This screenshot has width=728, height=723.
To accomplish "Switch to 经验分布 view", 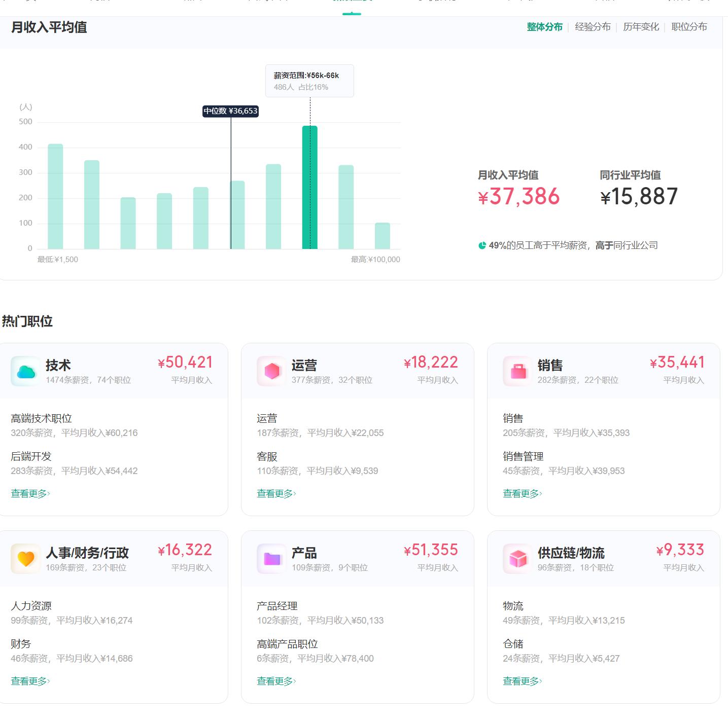I will tap(593, 26).
